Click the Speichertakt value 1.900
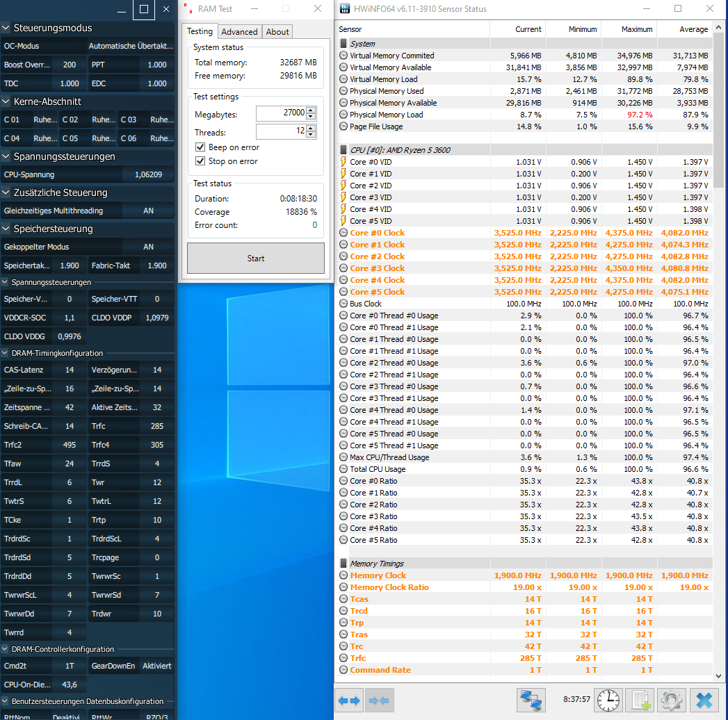 pos(69,265)
